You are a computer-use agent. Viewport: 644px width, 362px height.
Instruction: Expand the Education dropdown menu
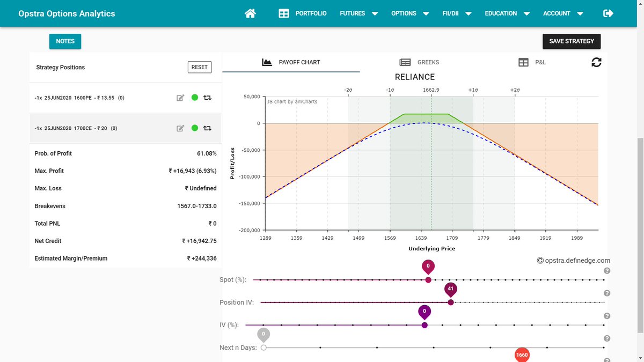click(x=507, y=13)
